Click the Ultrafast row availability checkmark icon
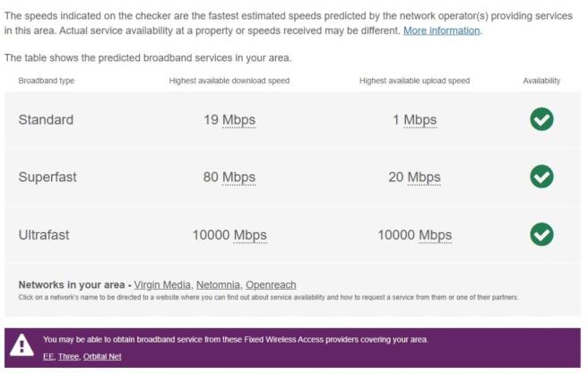 pyautogui.click(x=541, y=234)
